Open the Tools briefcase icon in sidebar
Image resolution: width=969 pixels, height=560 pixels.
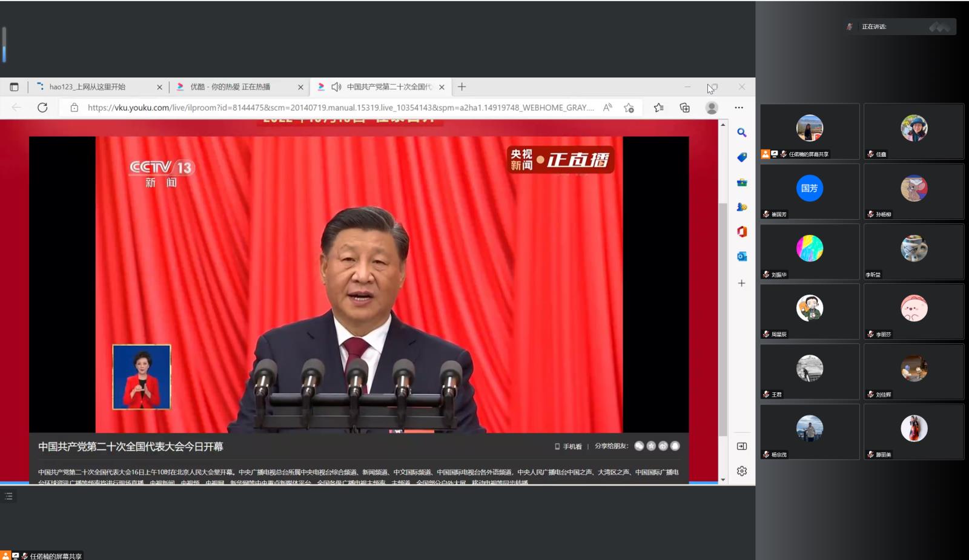coord(741,182)
